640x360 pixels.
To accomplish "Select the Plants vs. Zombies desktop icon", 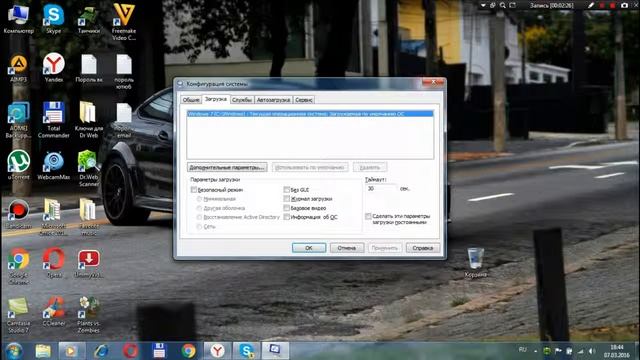I will pos(89,315).
